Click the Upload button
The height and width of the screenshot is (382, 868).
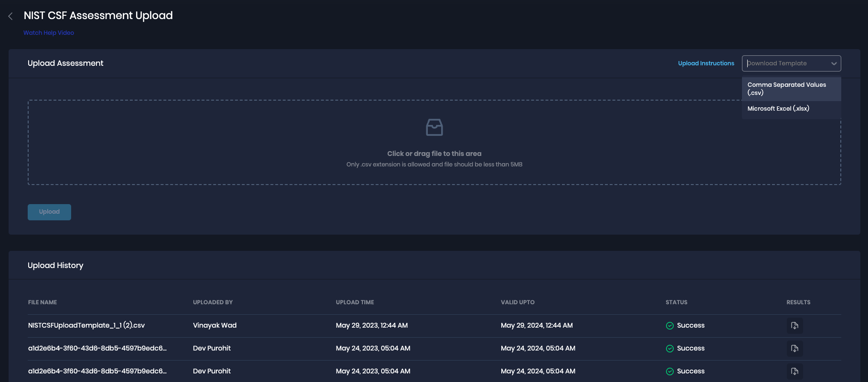click(x=49, y=212)
